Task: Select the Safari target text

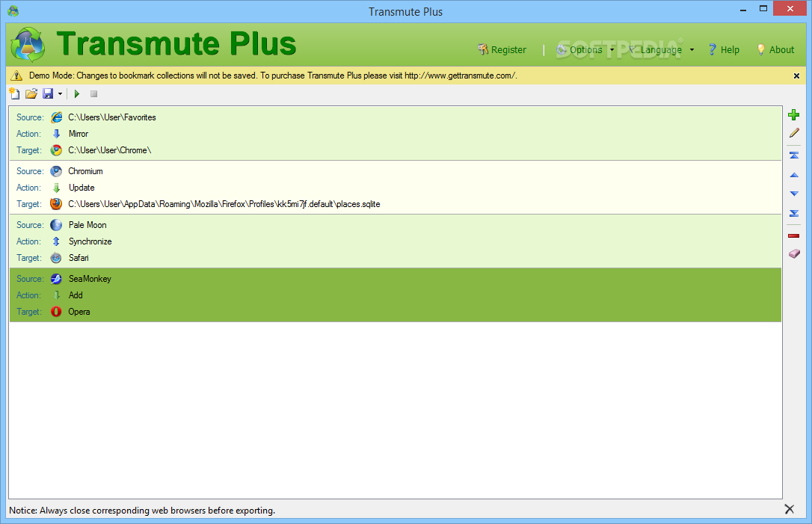Action: pyautogui.click(x=79, y=258)
